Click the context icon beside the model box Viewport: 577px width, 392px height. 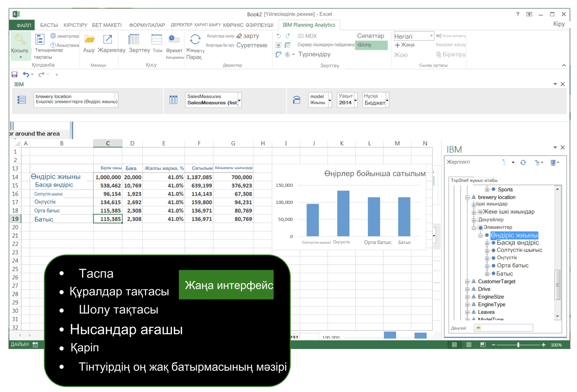point(296,100)
